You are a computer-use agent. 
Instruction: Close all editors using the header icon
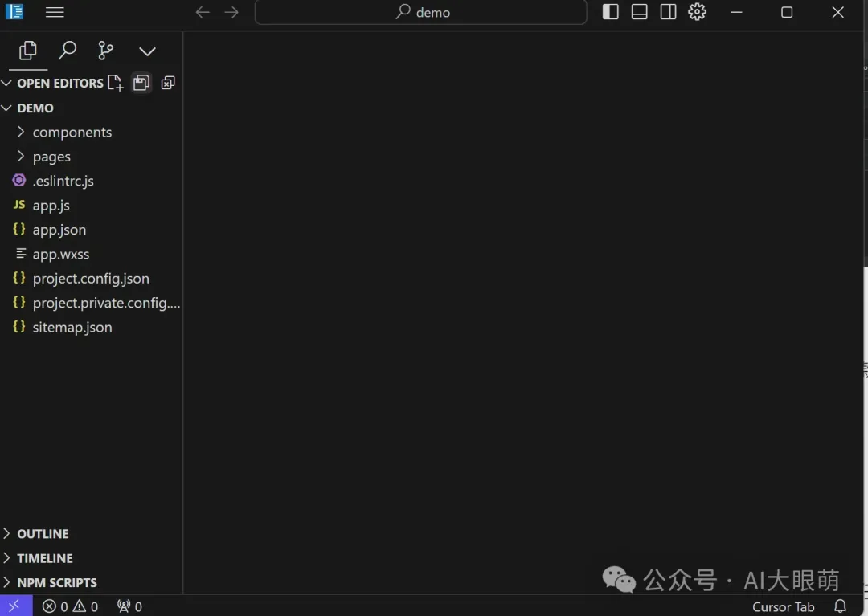coord(168,83)
